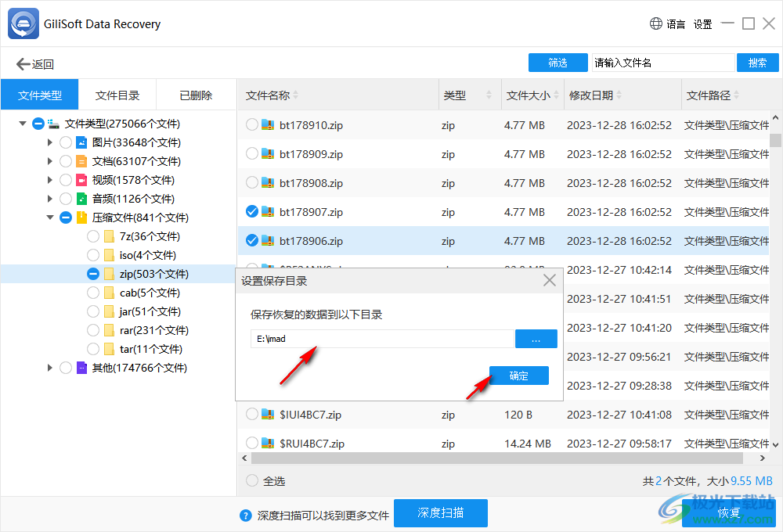The width and height of the screenshot is (783, 532).
Task: Open the 语言 language selector globe icon
Action: pos(655,23)
